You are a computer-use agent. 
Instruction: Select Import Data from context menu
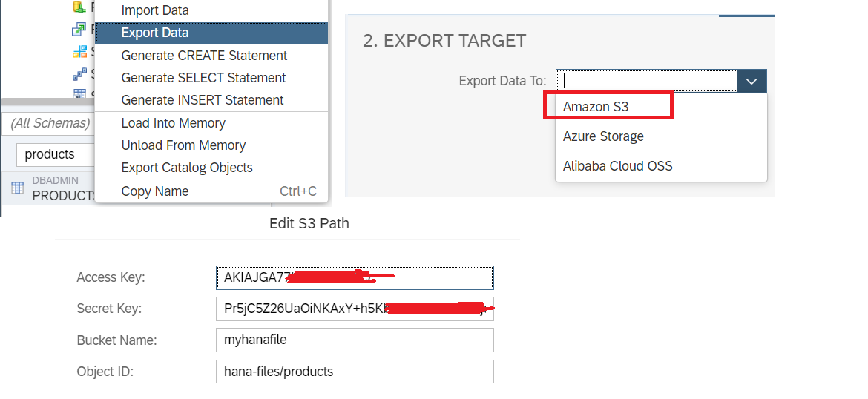155,10
